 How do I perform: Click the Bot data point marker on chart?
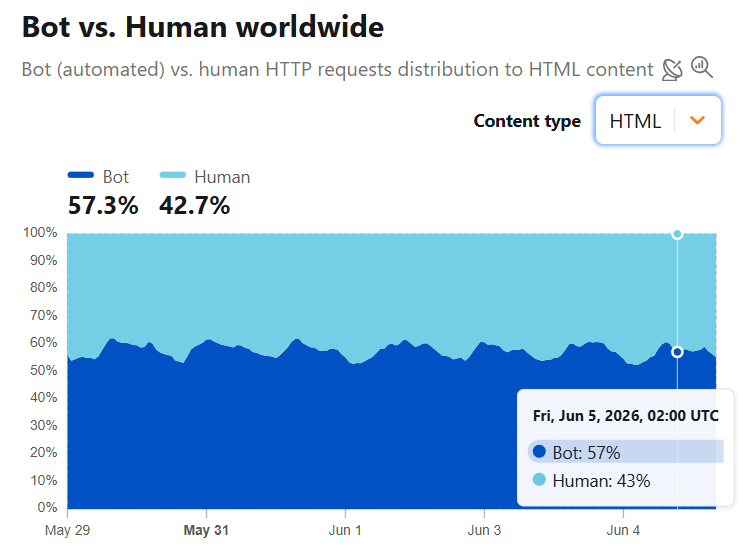677,352
